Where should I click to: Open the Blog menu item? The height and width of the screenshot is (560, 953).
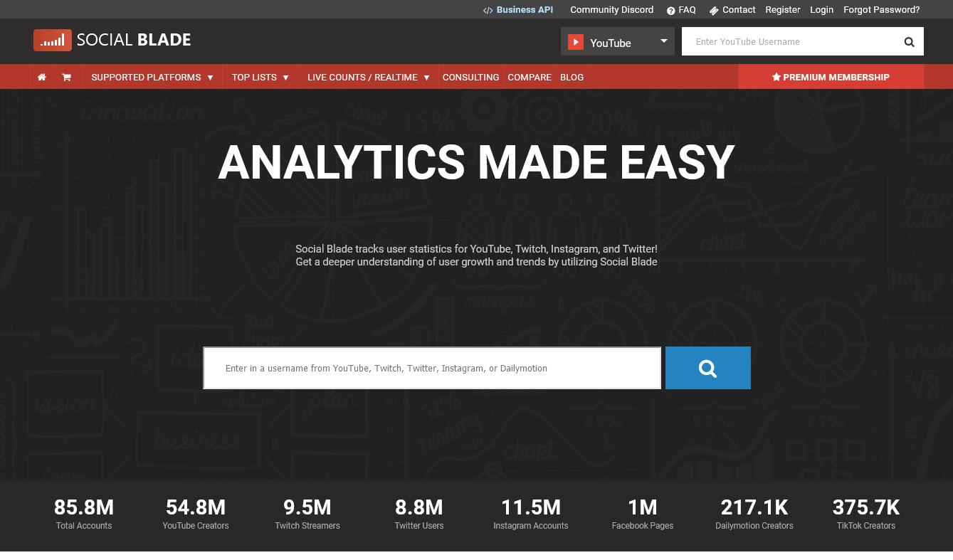572,77
